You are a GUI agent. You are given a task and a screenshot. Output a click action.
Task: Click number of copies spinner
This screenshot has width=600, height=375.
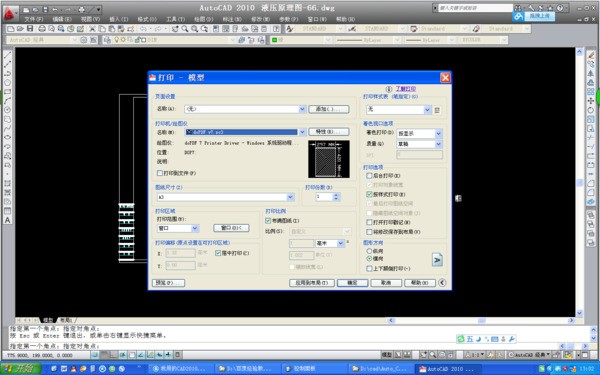[x=336, y=197]
